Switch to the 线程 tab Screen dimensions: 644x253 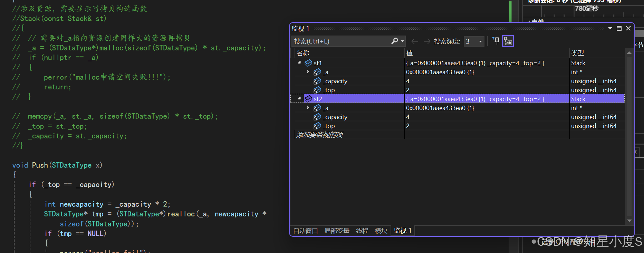tap(362, 231)
